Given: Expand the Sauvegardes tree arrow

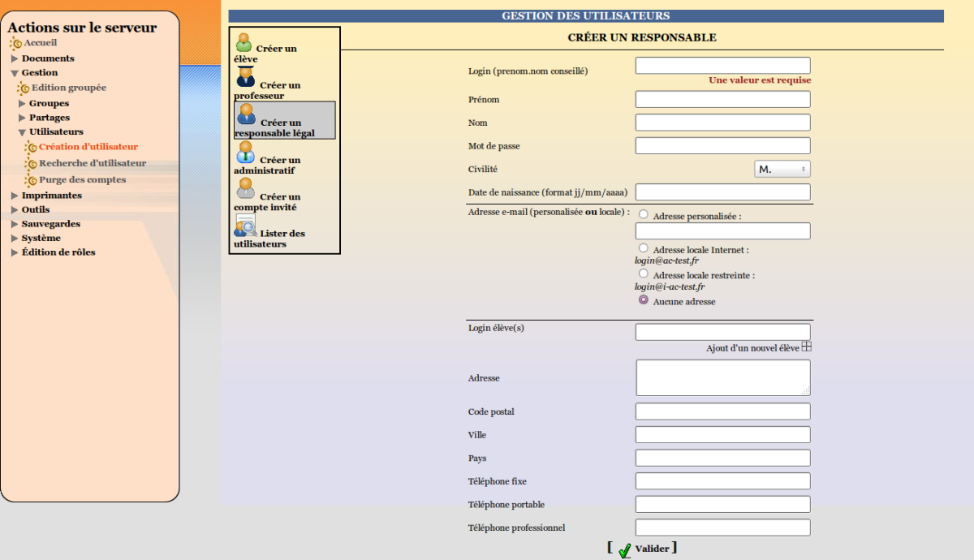Looking at the screenshot, I should tap(15, 224).
